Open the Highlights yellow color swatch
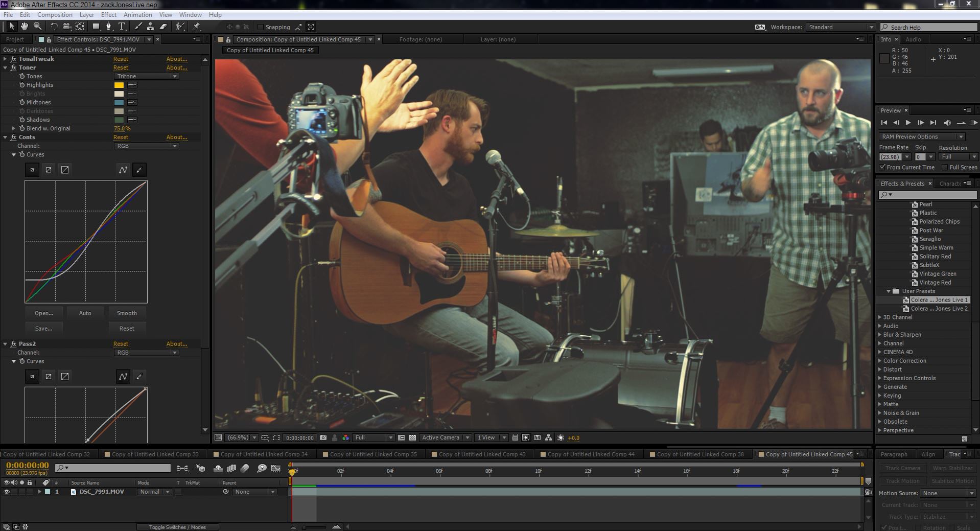Screen dimensions: 980x531 click(119, 85)
